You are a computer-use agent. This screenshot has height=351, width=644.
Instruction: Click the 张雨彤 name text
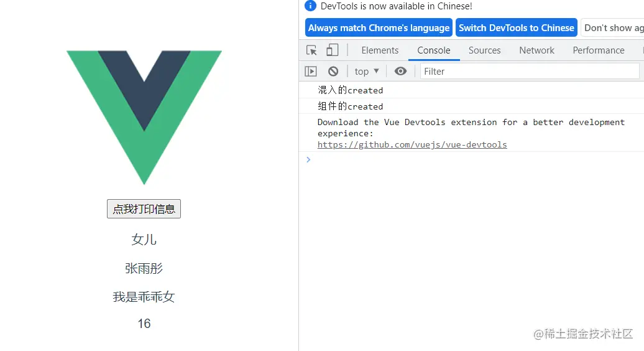(x=144, y=268)
